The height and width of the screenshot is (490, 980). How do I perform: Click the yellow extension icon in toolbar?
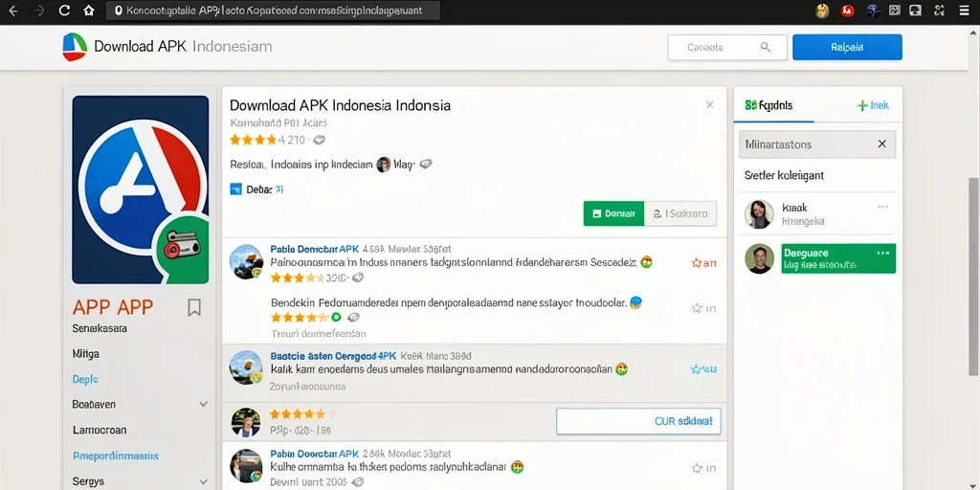coord(822,10)
